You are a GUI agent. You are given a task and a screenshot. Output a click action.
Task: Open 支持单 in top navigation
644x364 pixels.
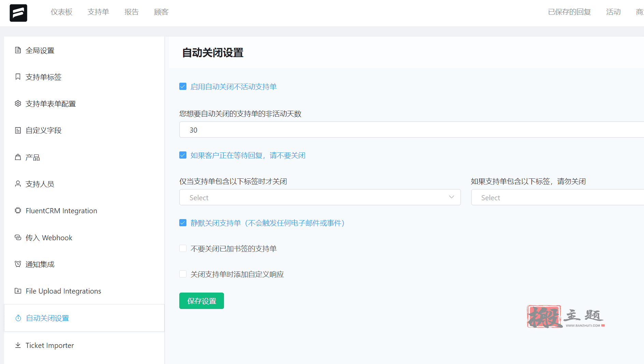[x=98, y=12]
